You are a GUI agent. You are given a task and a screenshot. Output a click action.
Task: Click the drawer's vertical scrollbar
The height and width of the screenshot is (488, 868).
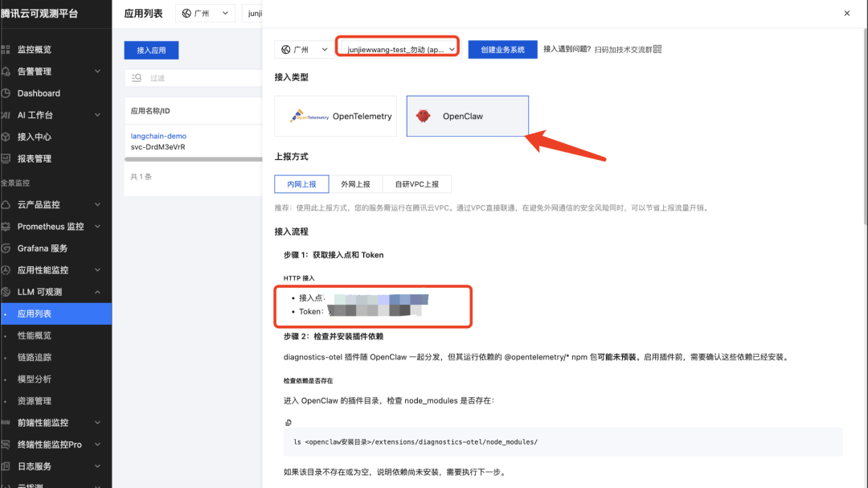click(865, 126)
